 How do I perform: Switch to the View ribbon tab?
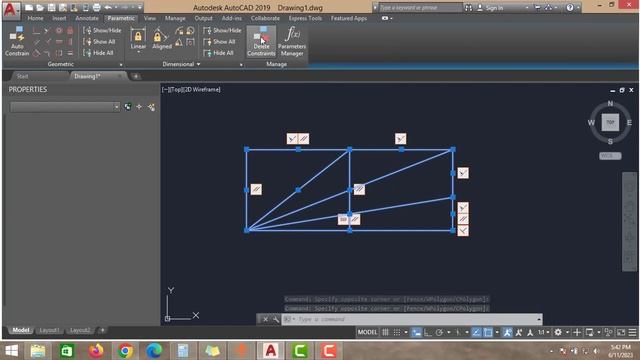[x=149, y=18]
